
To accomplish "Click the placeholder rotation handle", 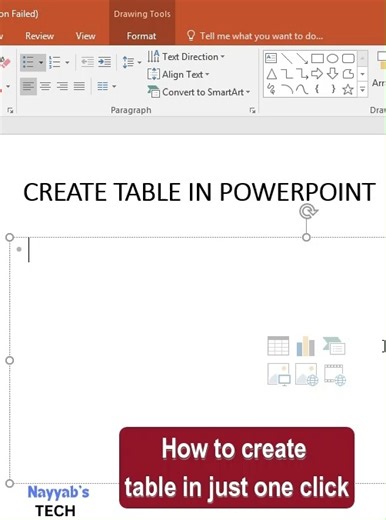I will click(x=308, y=212).
